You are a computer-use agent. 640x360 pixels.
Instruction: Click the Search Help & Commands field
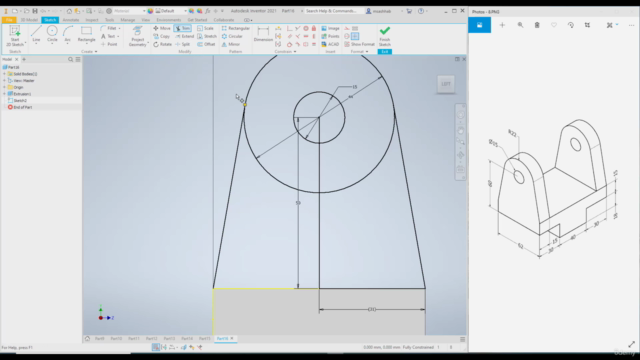pyautogui.click(x=331, y=11)
